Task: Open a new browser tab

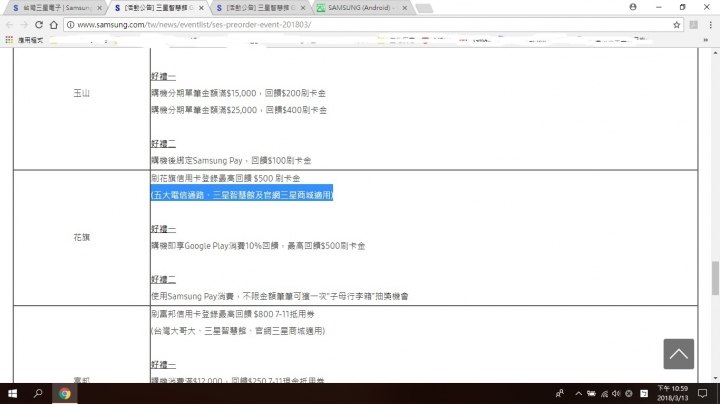Action: pyautogui.click(x=424, y=8)
